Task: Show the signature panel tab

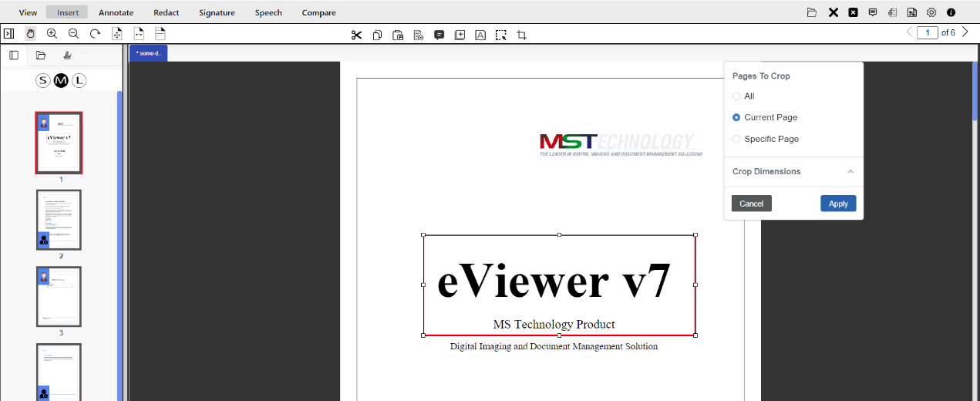Action: (x=67, y=56)
